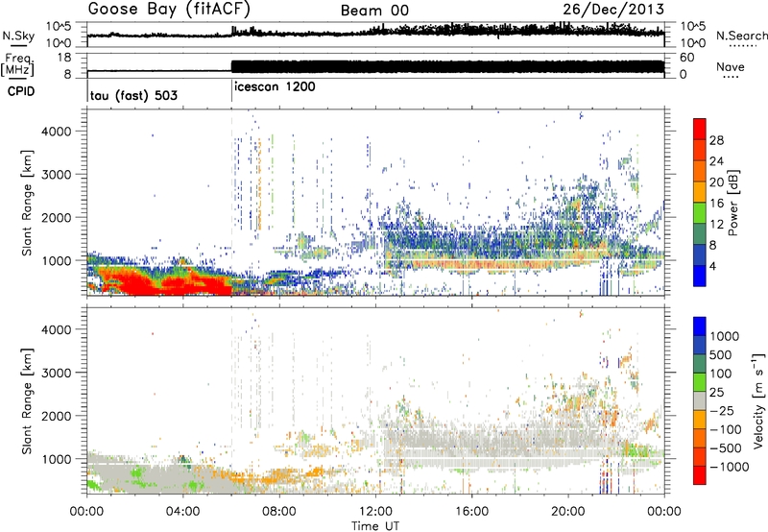Click the 'Beam 00' label

click(374, 11)
